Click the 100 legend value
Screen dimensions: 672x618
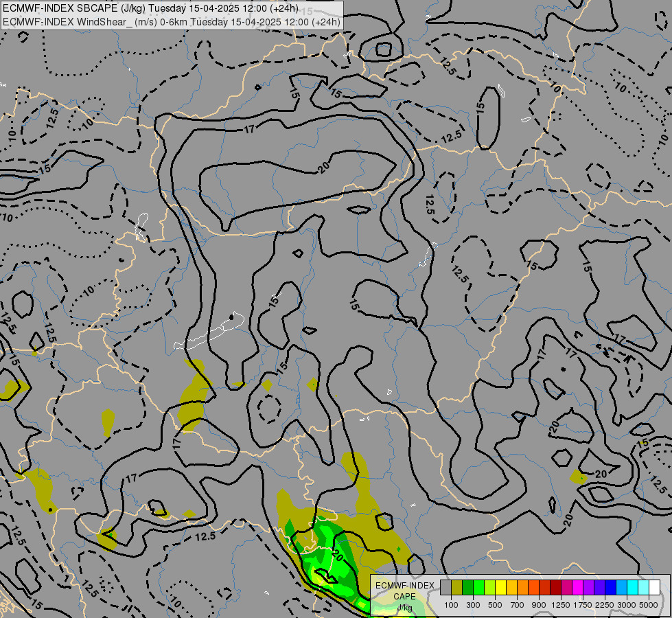coord(451,605)
